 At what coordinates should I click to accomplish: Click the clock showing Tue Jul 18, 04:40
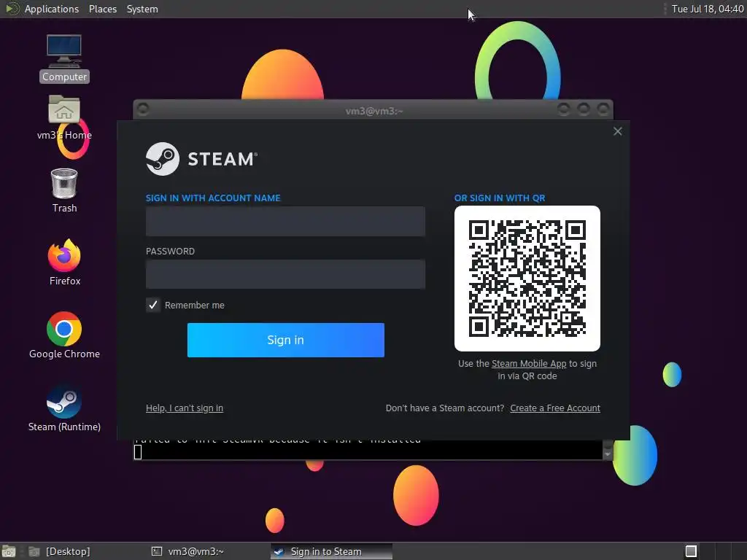point(708,9)
